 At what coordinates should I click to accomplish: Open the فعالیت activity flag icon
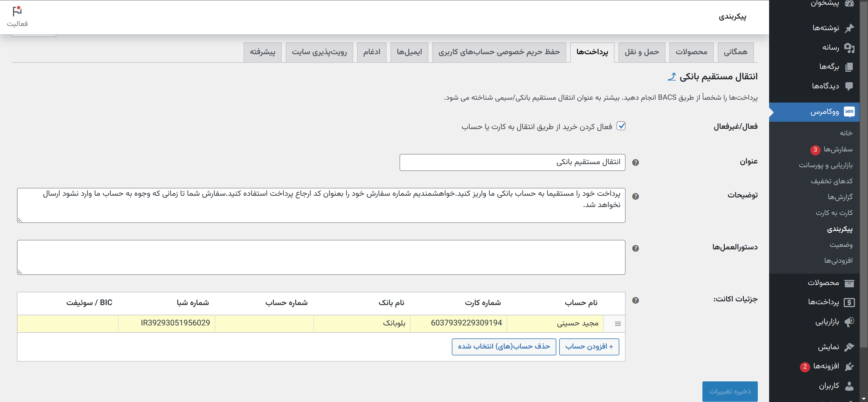(x=17, y=12)
